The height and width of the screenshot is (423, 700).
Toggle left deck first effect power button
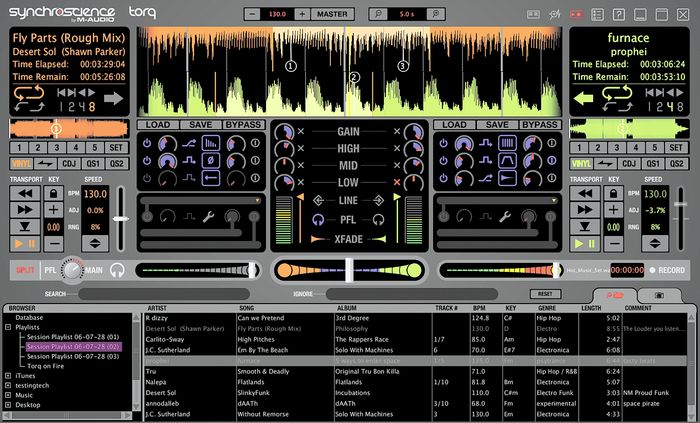point(147,144)
